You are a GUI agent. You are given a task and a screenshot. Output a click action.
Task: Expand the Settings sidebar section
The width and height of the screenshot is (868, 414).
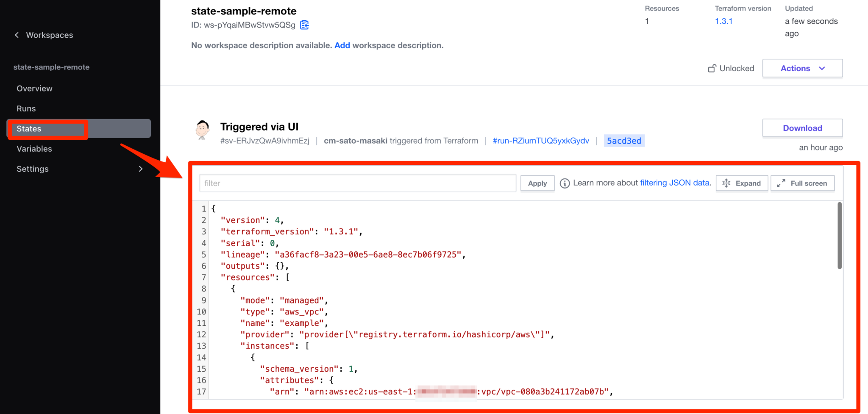pyautogui.click(x=141, y=168)
